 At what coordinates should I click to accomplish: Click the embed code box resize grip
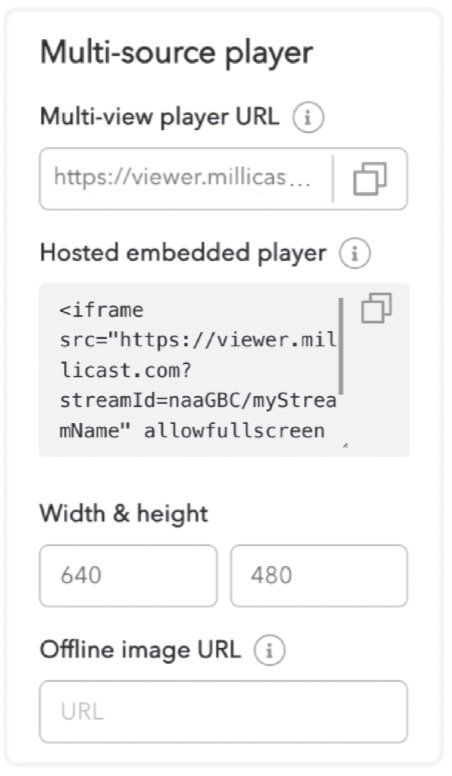pyautogui.click(x=345, y=446)
